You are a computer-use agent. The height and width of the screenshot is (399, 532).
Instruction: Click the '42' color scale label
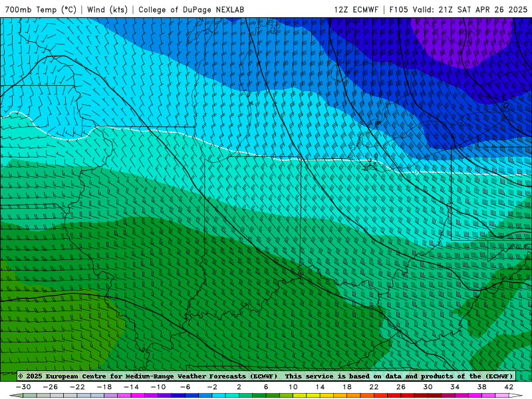tap(509, 387)
